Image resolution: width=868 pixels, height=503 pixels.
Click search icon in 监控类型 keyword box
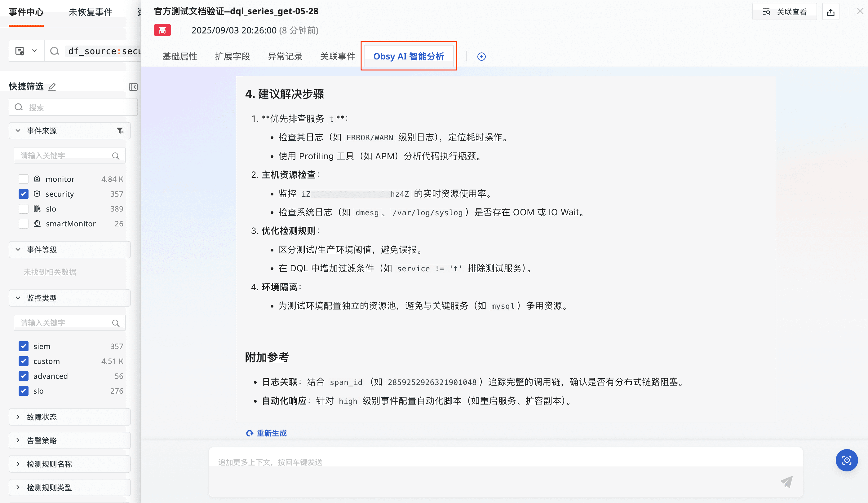(x=116, y=323)
